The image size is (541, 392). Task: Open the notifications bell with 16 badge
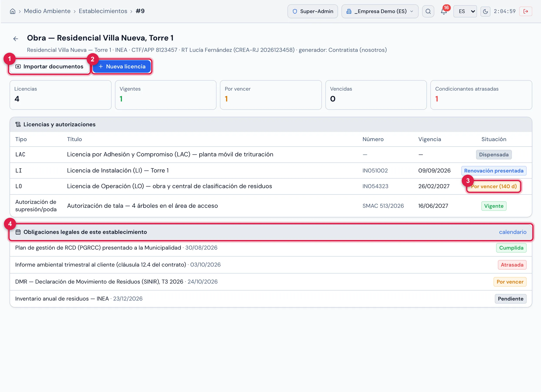click(444, 11)
